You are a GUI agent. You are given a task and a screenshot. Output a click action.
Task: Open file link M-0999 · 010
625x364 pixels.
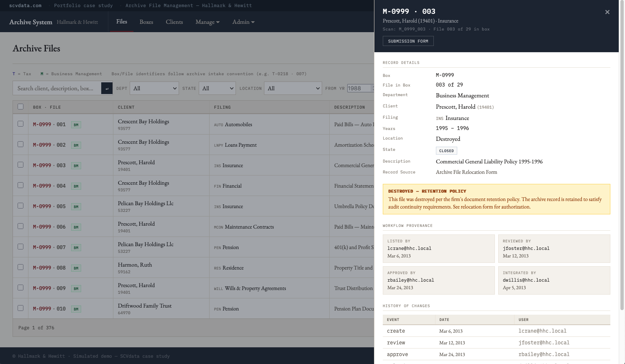tap(49, 309)
